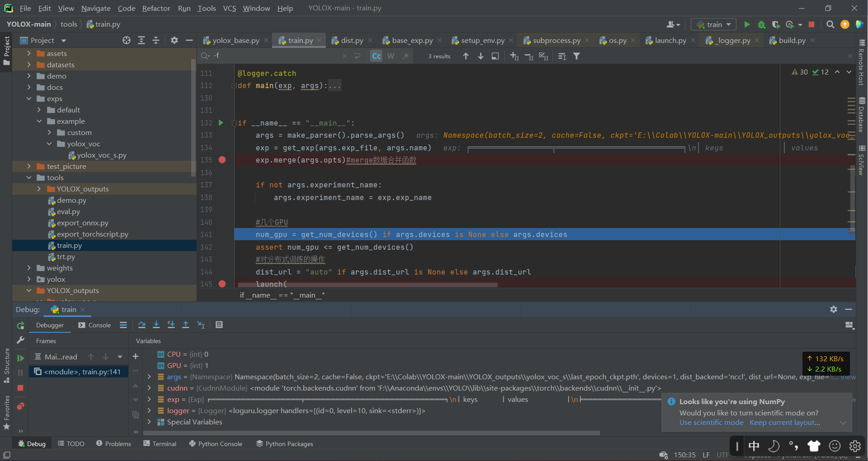Open Project panel settings gear

point(174,40)
